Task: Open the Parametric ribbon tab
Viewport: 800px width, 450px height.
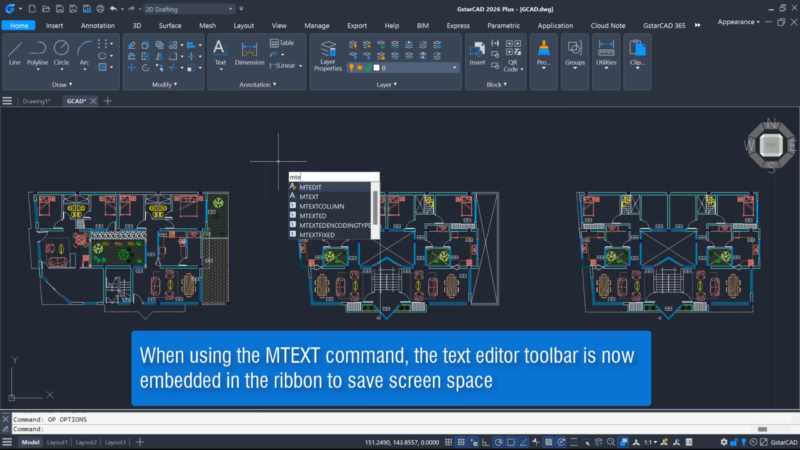Action: coord(503,24)
